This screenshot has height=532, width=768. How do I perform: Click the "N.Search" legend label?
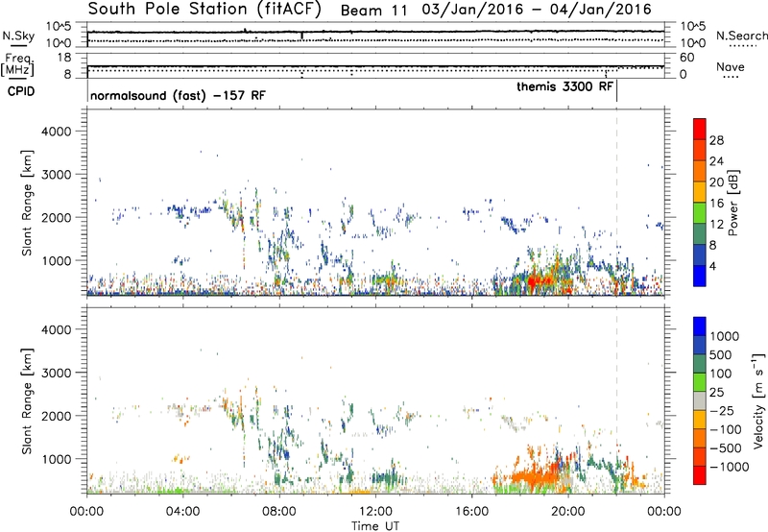741,36
